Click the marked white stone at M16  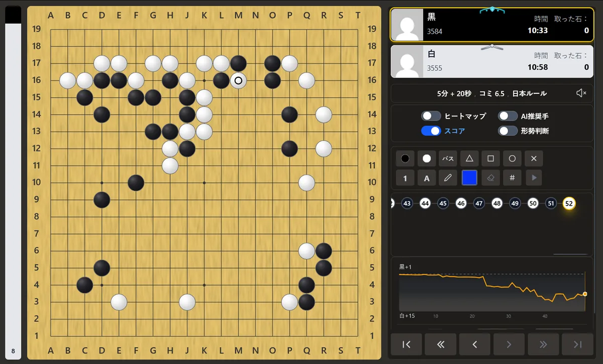click(238, 80)
